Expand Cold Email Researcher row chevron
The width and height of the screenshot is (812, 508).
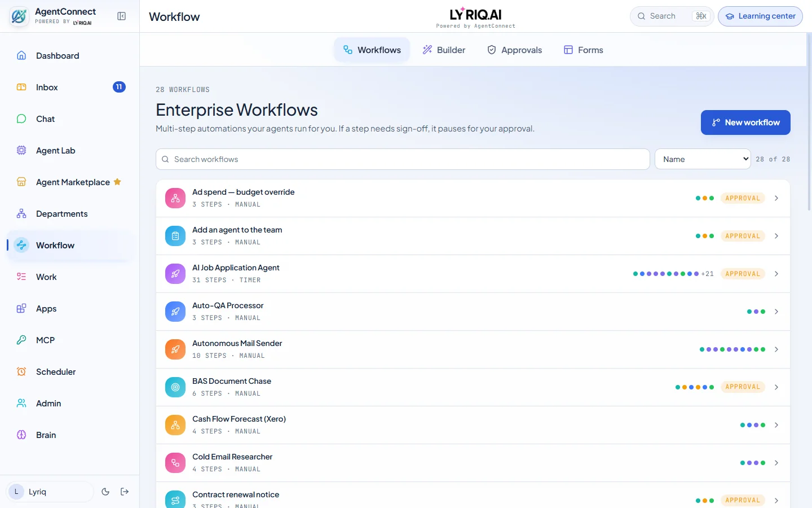[x=776, y=463]
